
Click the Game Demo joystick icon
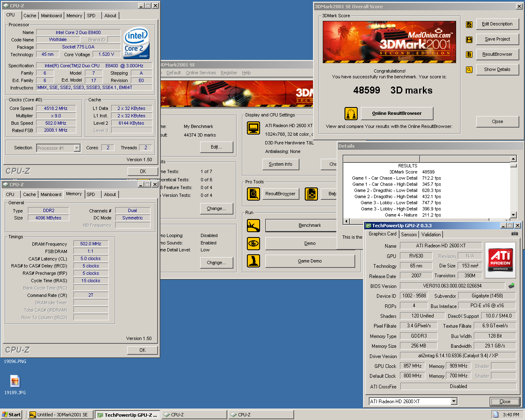[x=253, y=261]
